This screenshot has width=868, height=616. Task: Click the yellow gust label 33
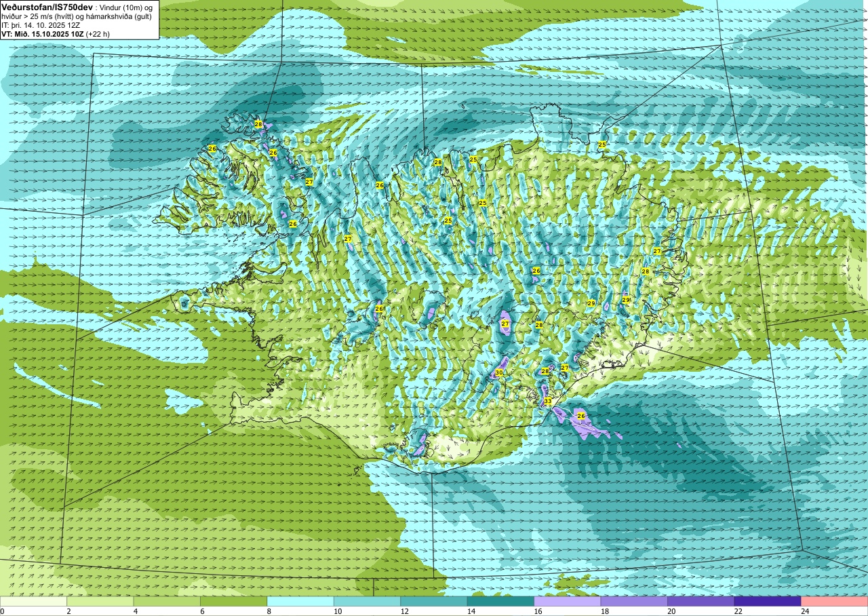[547, 402]
